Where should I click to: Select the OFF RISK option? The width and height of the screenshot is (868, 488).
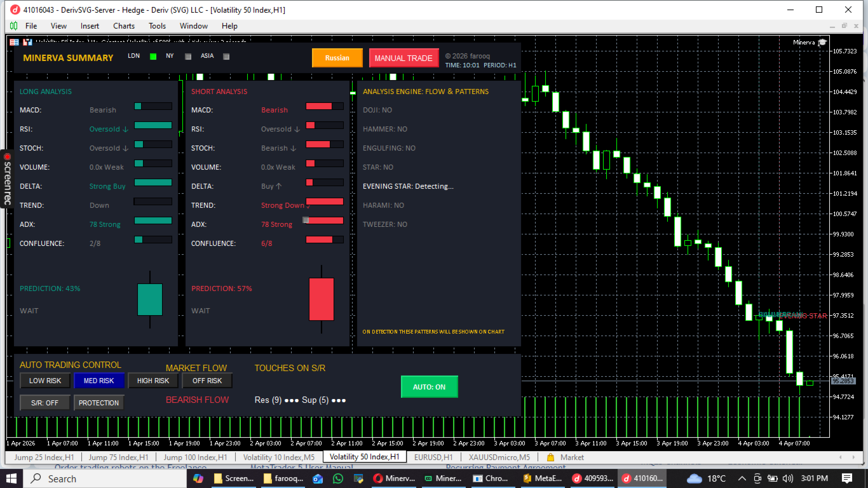pyautogui.click(x=207, y=381)
